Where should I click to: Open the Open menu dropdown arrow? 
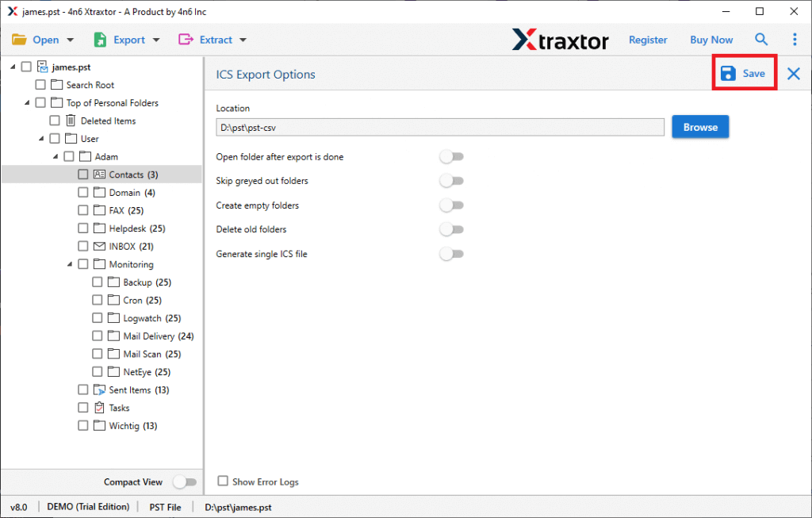click(x=71, y=40)
